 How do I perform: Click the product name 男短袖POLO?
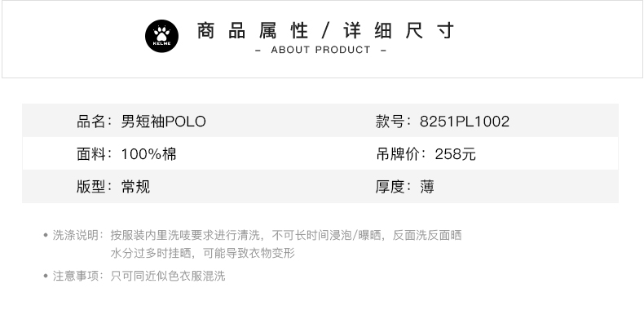point(164,122)
